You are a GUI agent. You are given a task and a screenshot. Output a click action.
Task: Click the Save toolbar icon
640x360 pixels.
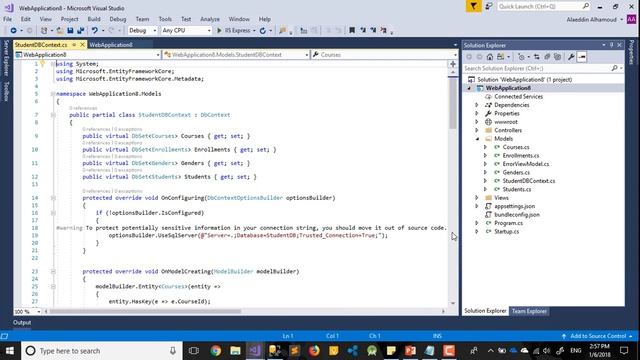click(70, 31)
